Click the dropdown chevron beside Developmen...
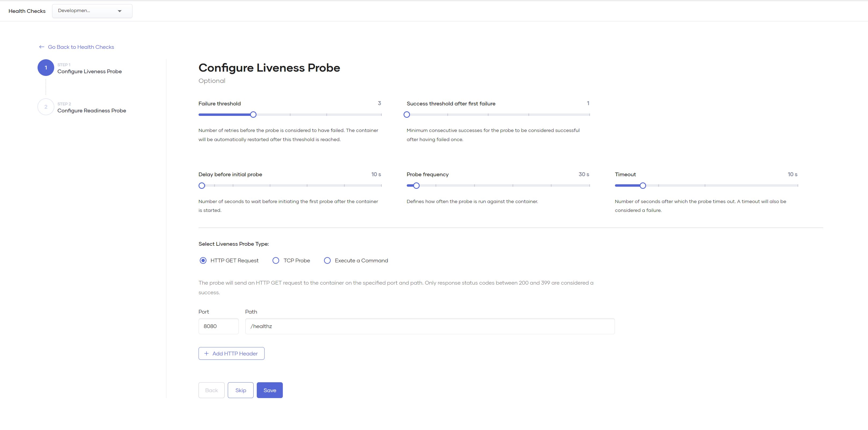This screenshot has height=430, width=868. (x=120, y=11)
